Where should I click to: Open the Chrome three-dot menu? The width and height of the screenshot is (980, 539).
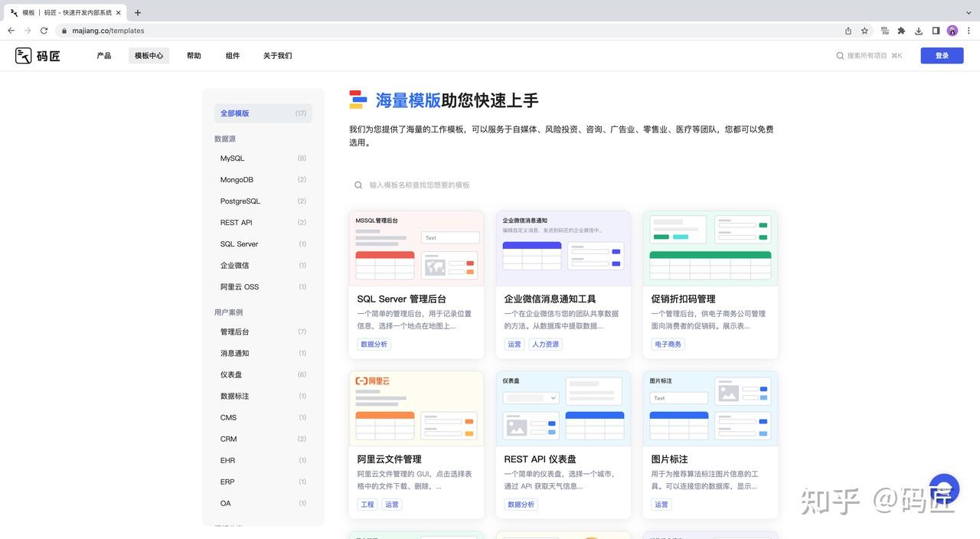969,31
